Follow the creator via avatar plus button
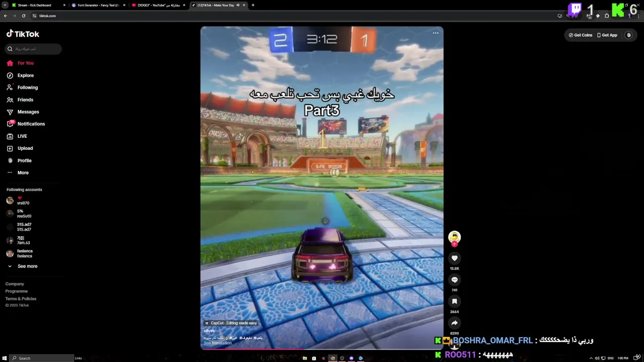This screenshot has width=644, height=362. 454,244
